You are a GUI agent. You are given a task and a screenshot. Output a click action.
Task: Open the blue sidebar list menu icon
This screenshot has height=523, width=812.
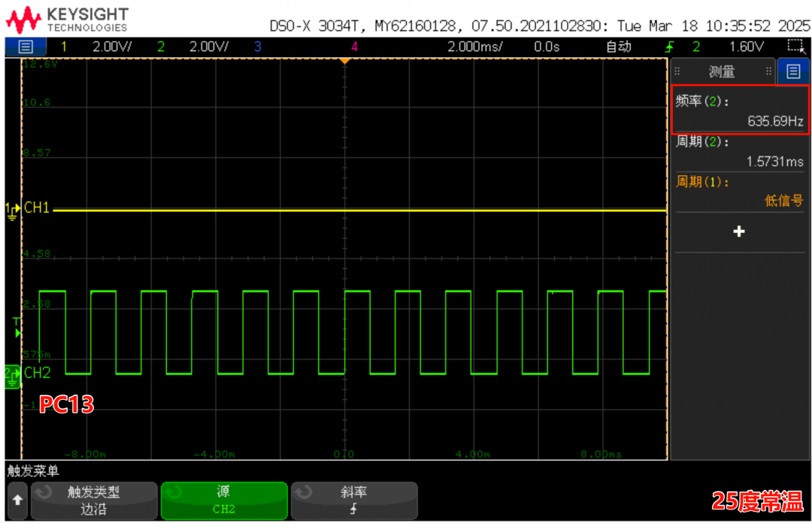(793, 71)
